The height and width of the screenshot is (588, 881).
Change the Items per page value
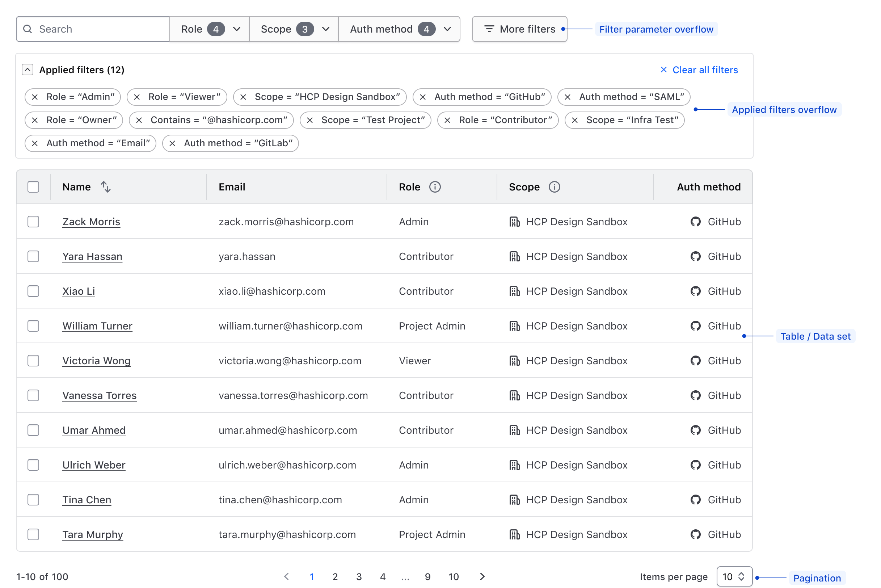tap(734, 576)
